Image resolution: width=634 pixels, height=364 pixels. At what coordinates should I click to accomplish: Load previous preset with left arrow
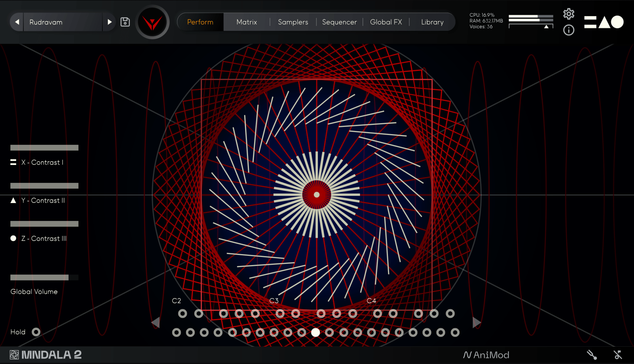[x=17, y=22]
